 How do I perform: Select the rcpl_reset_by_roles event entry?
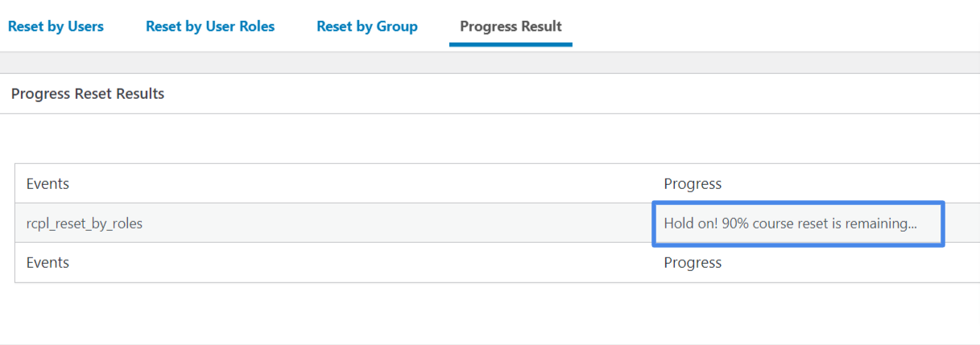tap(85, 224)
